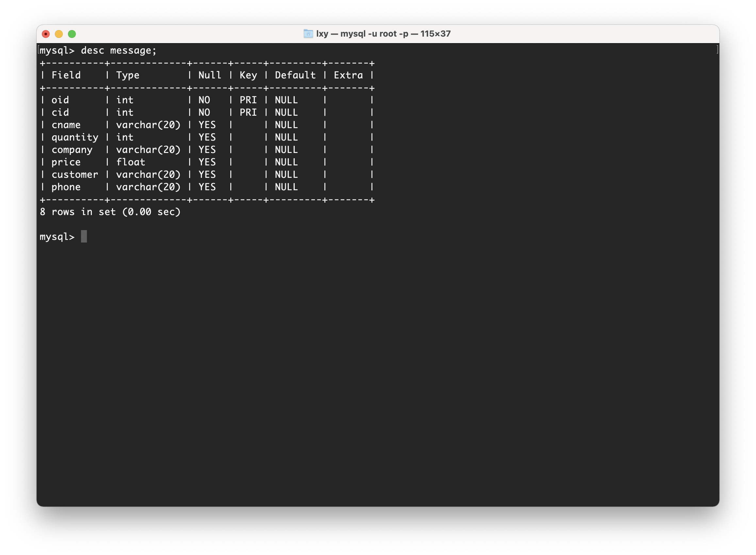
Task: Click 'varchar(20)' type in phone row
Action: (148, 187)
